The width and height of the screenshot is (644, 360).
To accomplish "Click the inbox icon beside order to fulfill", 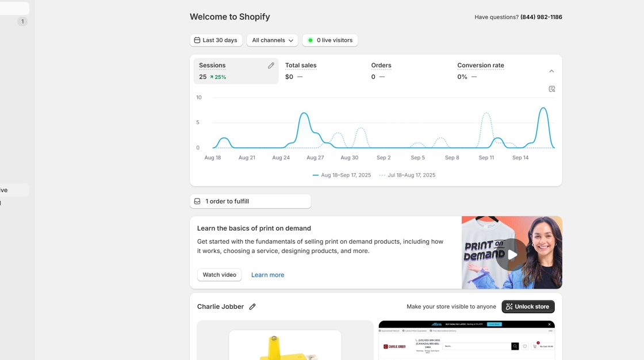I will (197, 201).
